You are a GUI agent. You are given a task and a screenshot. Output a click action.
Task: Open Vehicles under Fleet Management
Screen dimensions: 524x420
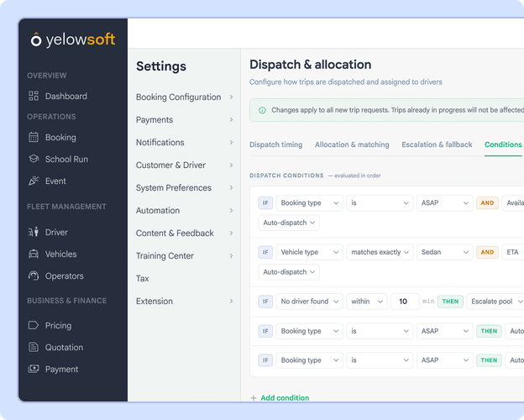click(60, 255)
